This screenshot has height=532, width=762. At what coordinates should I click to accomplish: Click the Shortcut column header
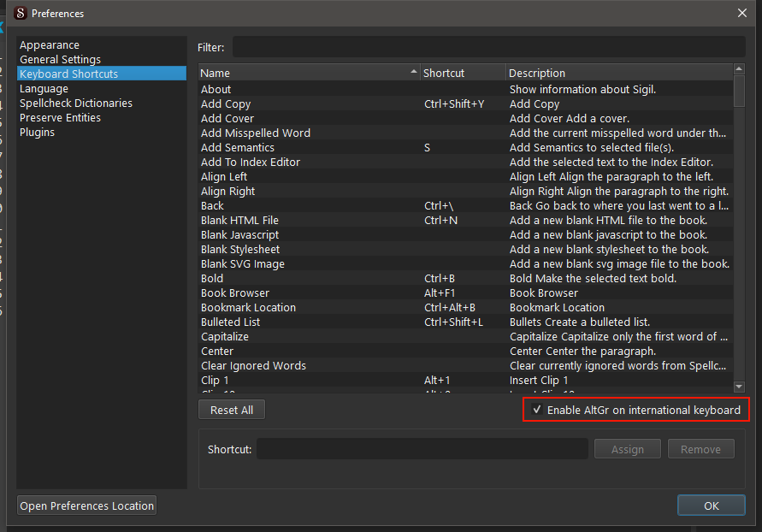click(x=463, y=73)
